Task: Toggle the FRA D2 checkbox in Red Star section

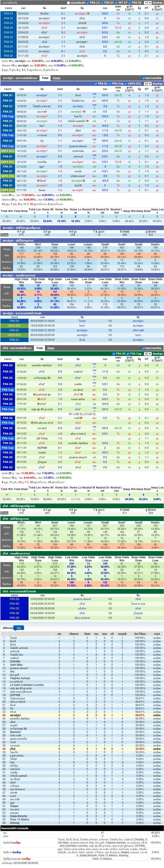Action: (x=114, y=354)
